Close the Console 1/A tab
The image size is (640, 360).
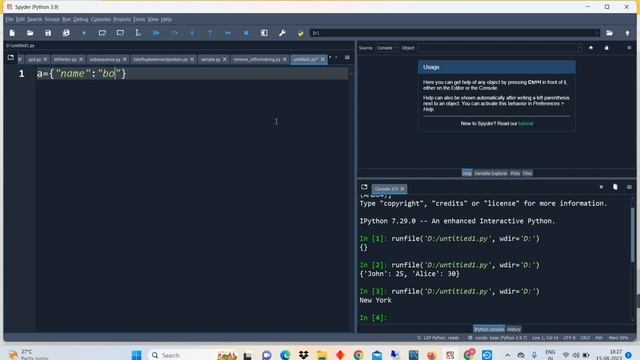point(402,189)
